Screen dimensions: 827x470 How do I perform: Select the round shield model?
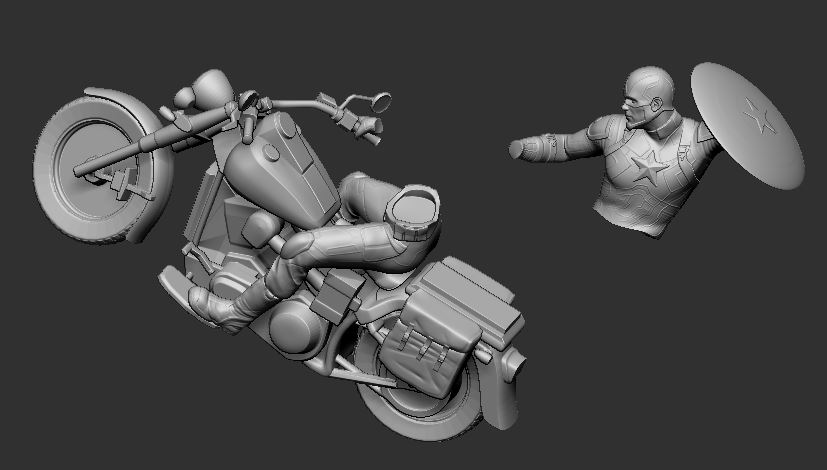(x=747, y=126)
